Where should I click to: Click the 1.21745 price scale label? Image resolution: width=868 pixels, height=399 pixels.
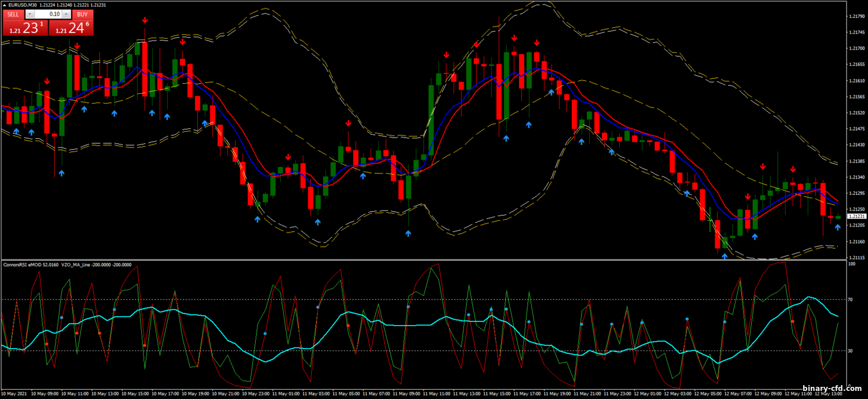856,32
